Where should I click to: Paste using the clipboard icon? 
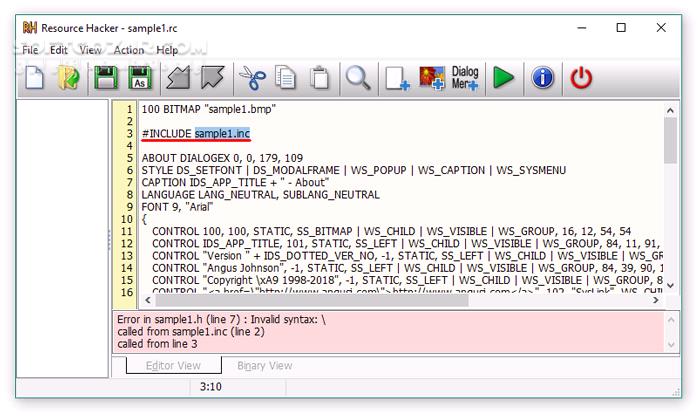(x=319, y=78)
